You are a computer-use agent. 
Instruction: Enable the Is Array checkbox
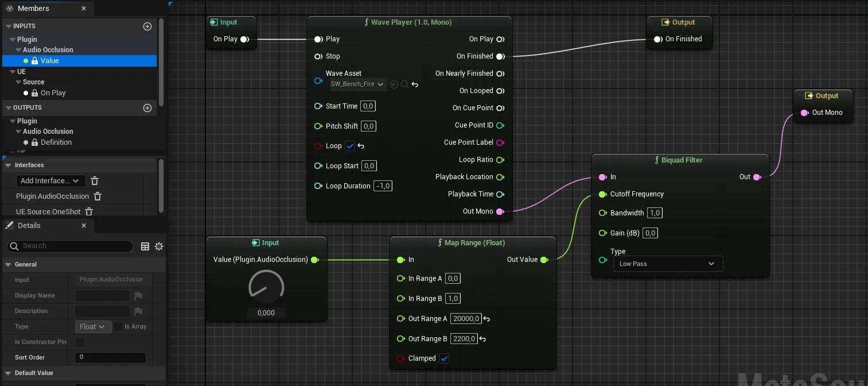pyautogui.click(x=118, y=327)
